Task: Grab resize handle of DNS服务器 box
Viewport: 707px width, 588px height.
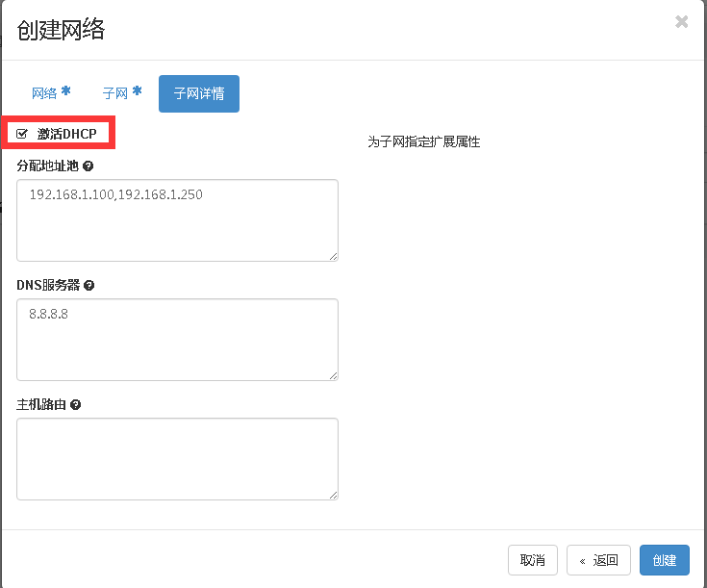Action: coord(333,375)
